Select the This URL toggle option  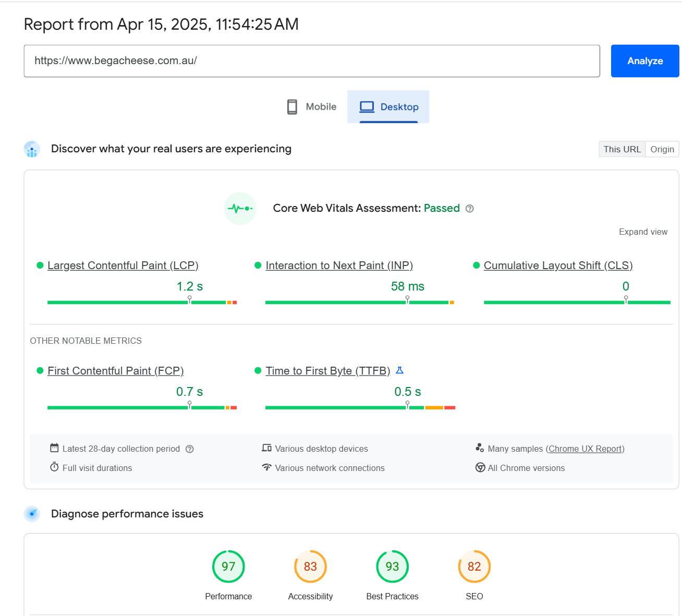click(622, 149)
